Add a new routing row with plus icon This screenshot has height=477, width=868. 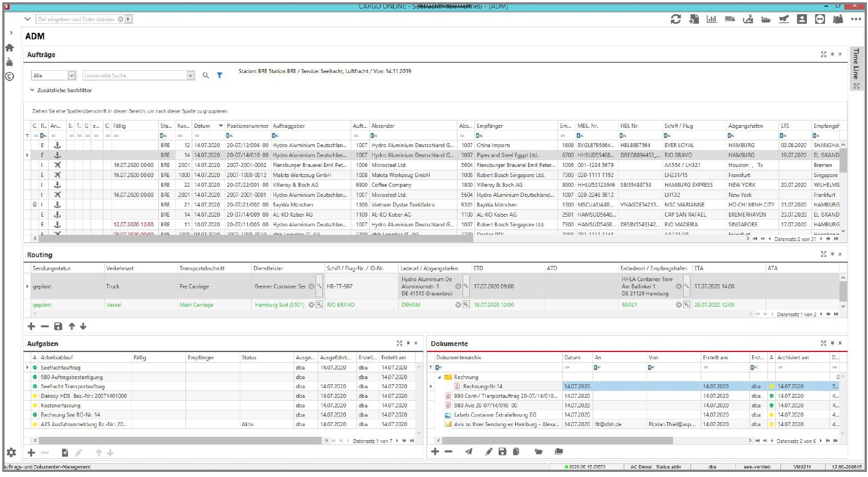pos(32,326)
